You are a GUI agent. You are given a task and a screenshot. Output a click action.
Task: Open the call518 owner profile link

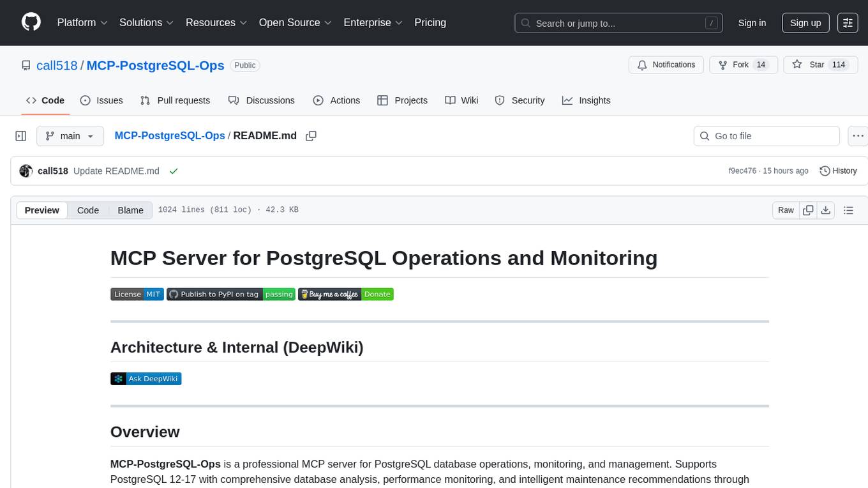pos(57,65)
